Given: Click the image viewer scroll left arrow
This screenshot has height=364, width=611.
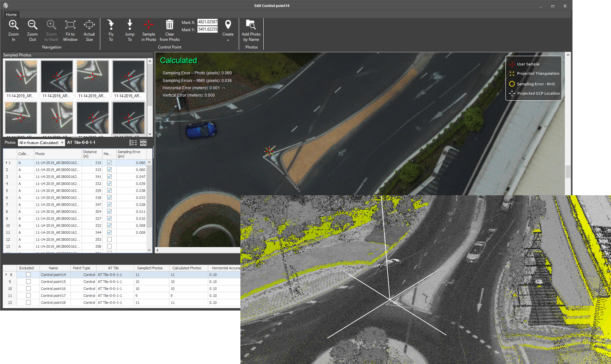Looking at the screenshot, I should (x=158, y=250).
